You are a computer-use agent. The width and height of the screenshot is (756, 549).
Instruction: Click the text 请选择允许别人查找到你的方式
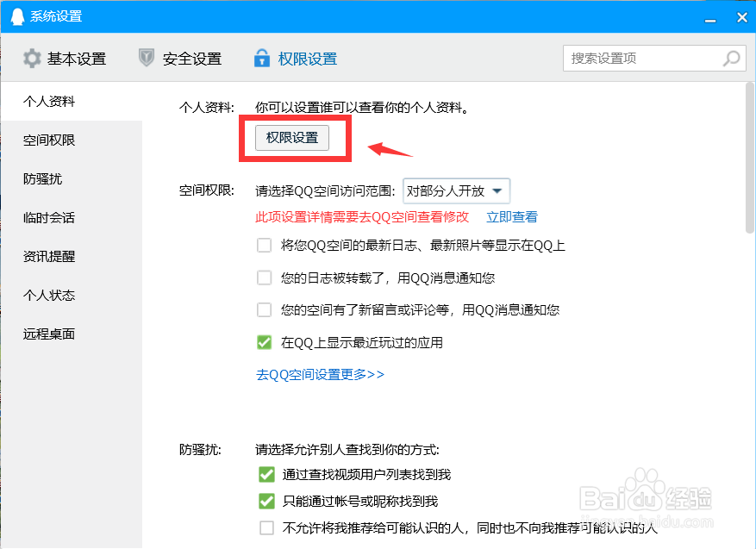(347, 450)
